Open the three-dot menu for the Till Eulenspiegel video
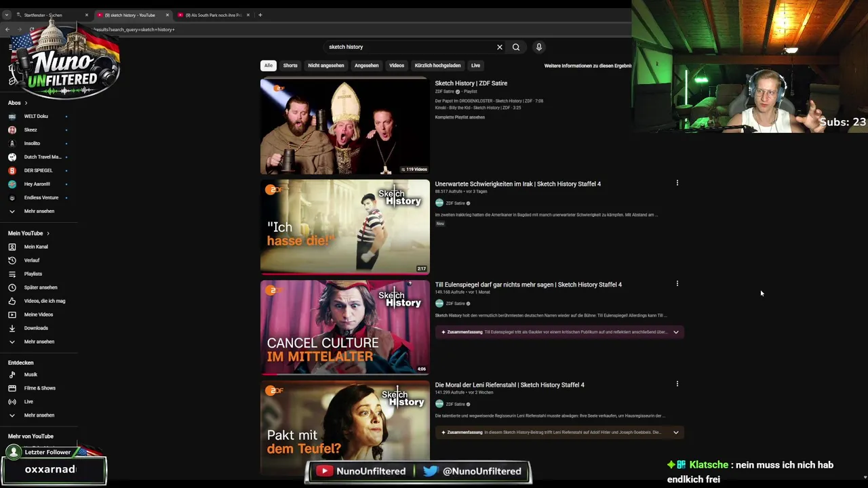 click(x=677, y=283)
